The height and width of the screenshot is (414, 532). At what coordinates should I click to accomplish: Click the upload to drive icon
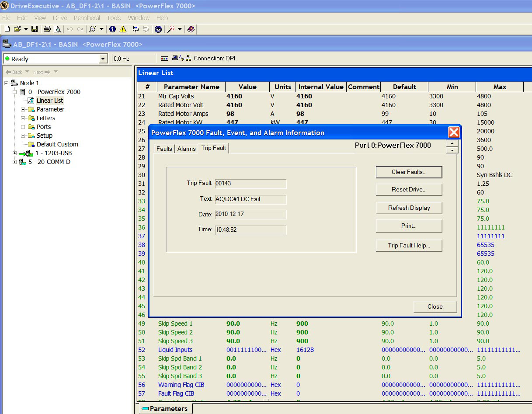click(x=136, y=29)
